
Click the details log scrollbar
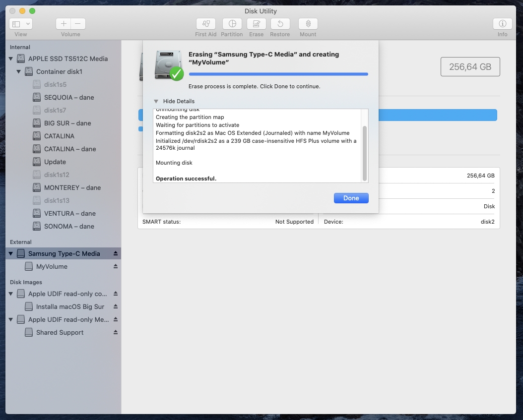coord(365,153)
